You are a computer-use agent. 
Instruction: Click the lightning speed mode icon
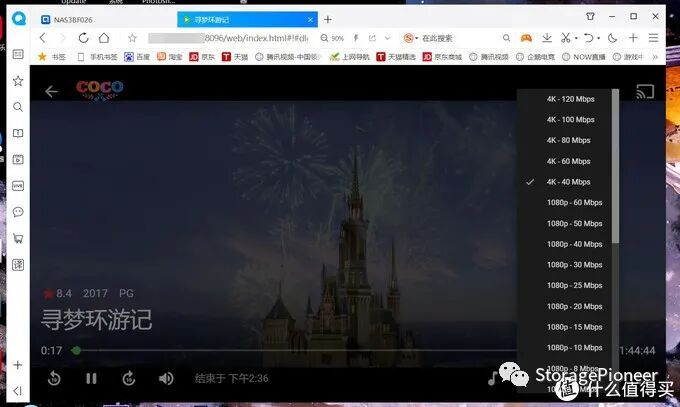356,38
